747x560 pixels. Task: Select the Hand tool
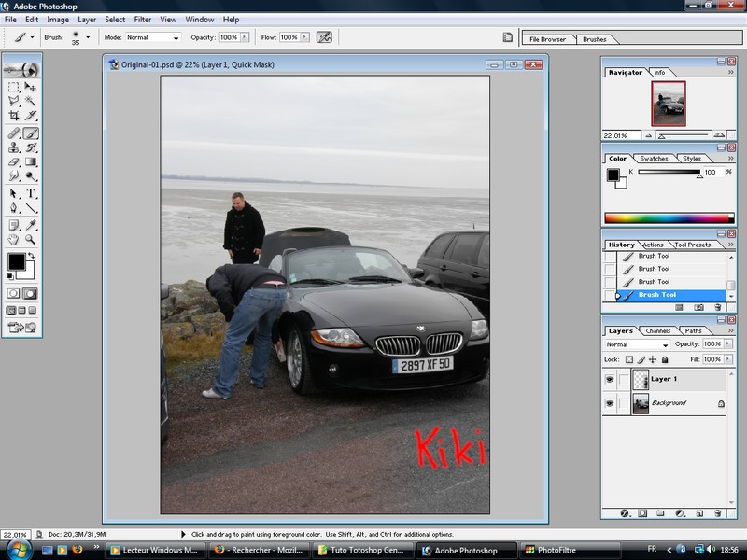point(14,239)
